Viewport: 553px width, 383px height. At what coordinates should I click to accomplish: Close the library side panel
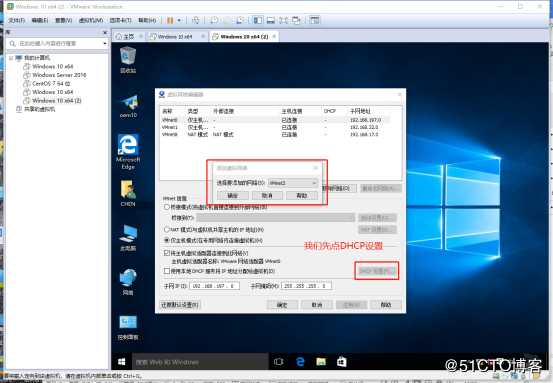coord(105,32)
